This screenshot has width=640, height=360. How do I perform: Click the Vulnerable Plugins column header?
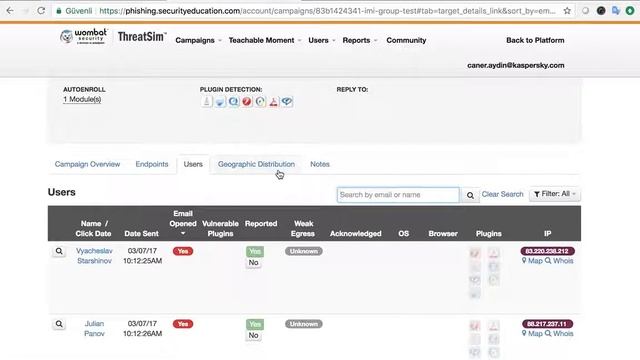tap(220, 229)
